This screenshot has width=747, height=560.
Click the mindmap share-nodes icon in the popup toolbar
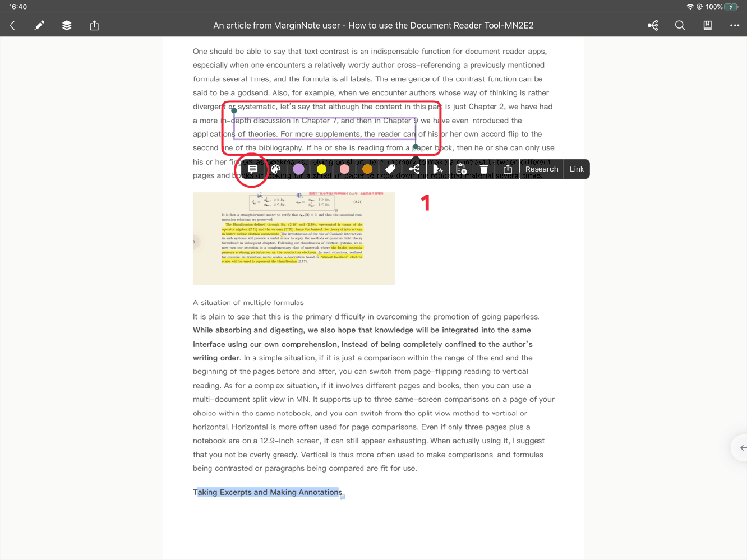414,169
